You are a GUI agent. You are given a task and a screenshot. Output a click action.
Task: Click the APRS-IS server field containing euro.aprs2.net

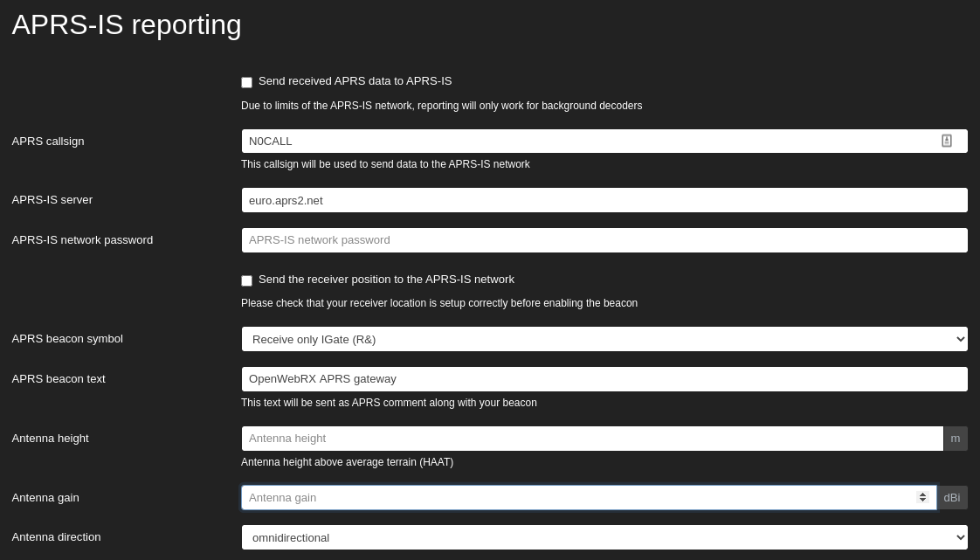(x=604, y=200)
